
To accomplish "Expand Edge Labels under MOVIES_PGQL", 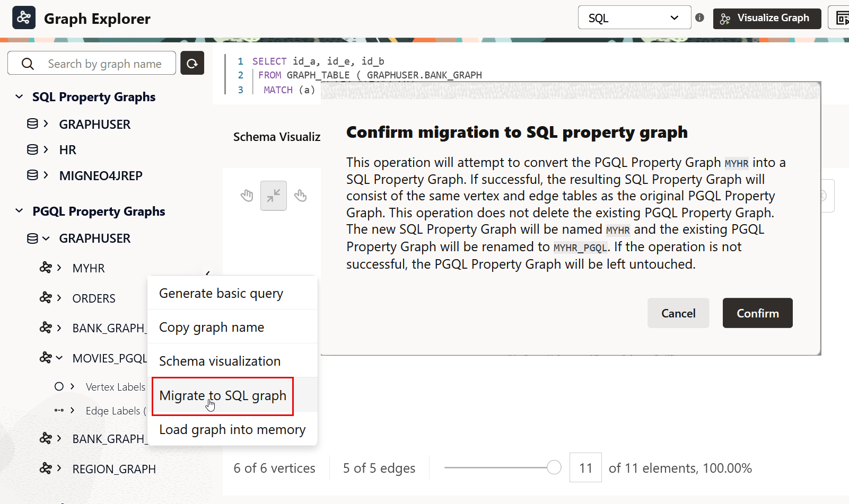I will pyautogui.click(x=73, y=410).
